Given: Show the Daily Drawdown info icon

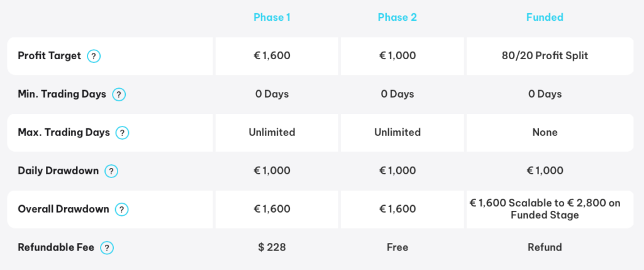Looking at the screenshot, I should pyautogui.click(x=111, y=171).
